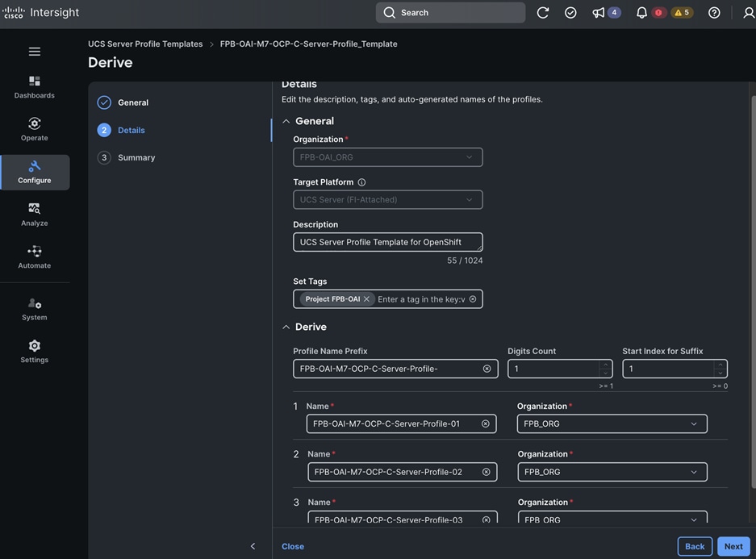
Task: Edit the Description text field
Action: tap(387, 242)
